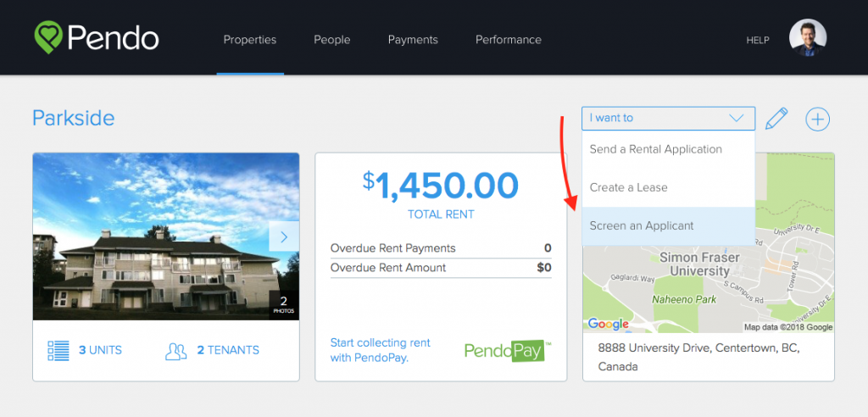Open the Properties tab
Screen dimensions: 868x417
coord(250,40)
